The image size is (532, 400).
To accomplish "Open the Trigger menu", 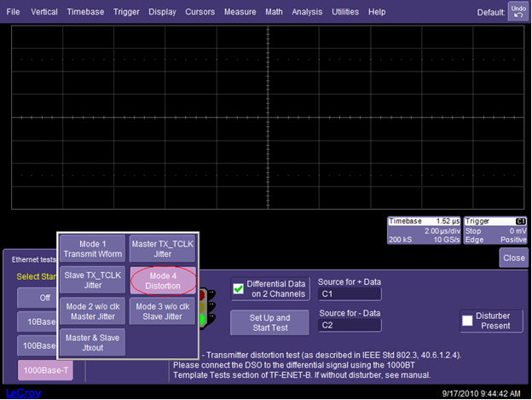I will tap(126, 12).
